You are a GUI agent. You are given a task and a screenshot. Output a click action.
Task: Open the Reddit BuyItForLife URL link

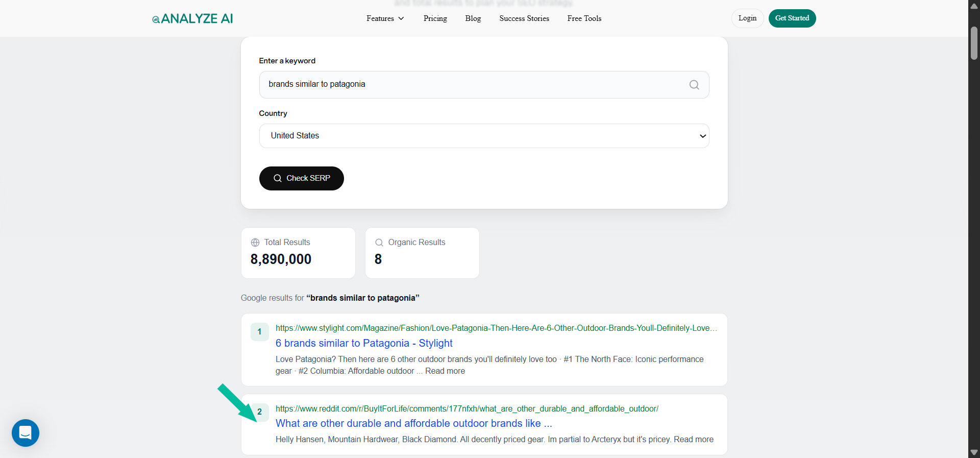click(x=467, y=408)
